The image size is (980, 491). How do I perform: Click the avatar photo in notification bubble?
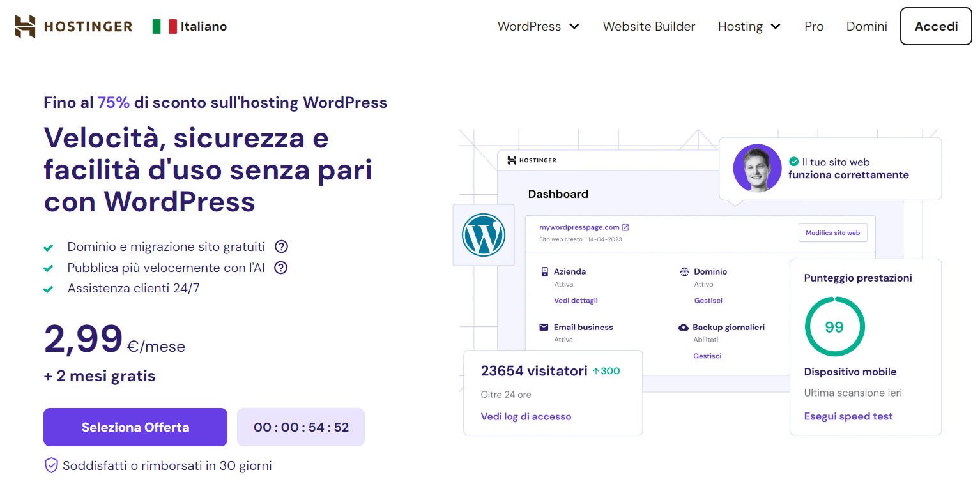pyautogui.click(x=757, y=168)
